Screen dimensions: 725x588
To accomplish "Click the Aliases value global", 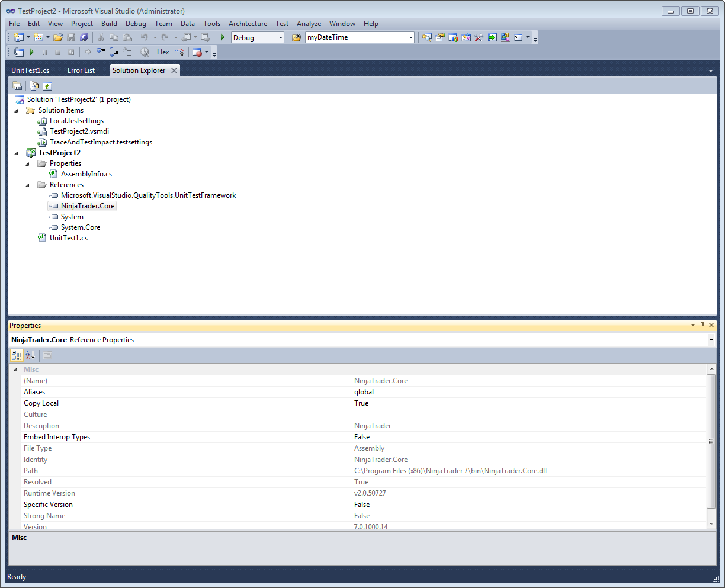I will point(364,392).
